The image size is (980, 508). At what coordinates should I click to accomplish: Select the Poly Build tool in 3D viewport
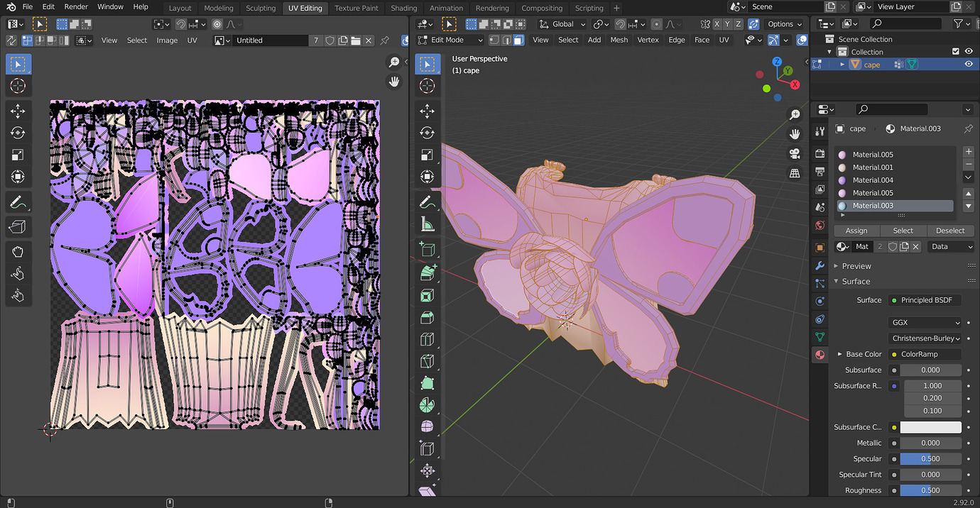(427, 383)
